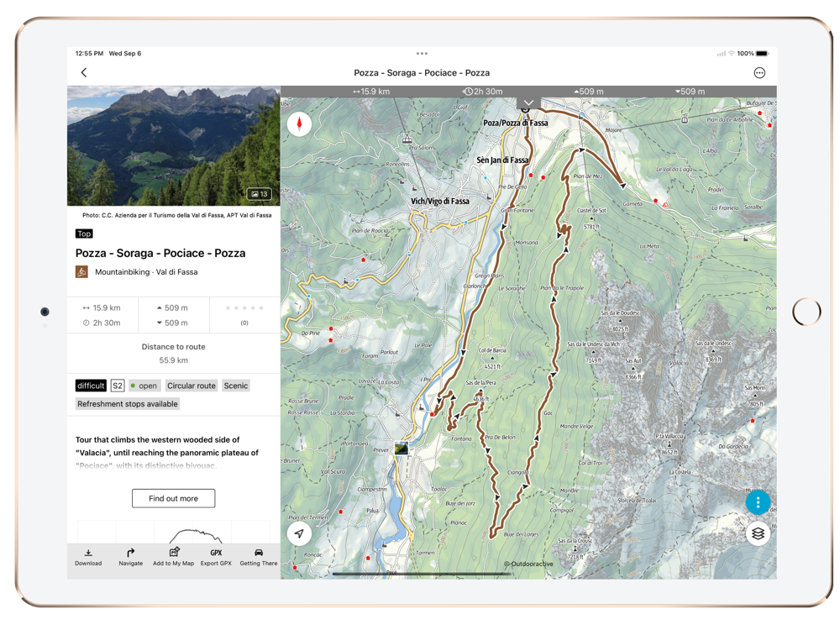Tap the three dots multitasking handle
Screen dimensions: 840x630
pyautogui.click(x=422, y=54)
